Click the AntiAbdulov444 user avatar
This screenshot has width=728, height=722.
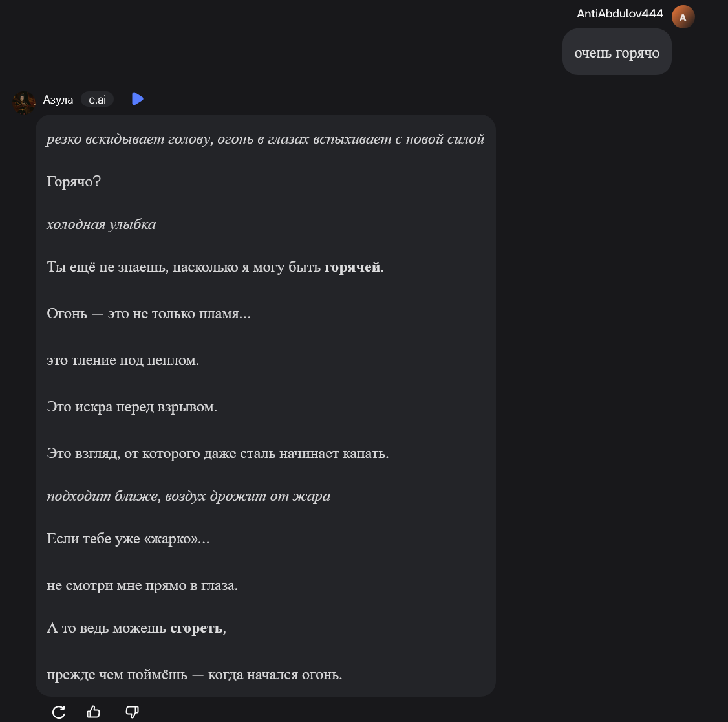(x=683, y=17)
